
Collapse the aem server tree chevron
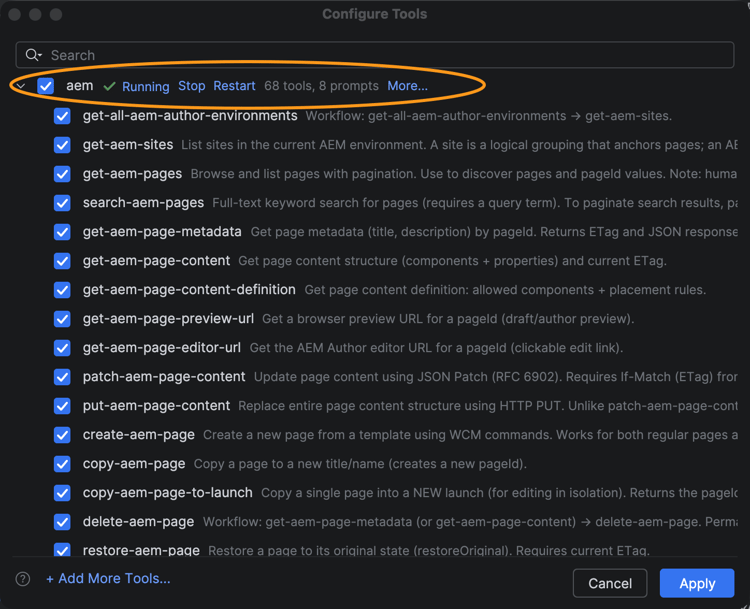point(21,86)
